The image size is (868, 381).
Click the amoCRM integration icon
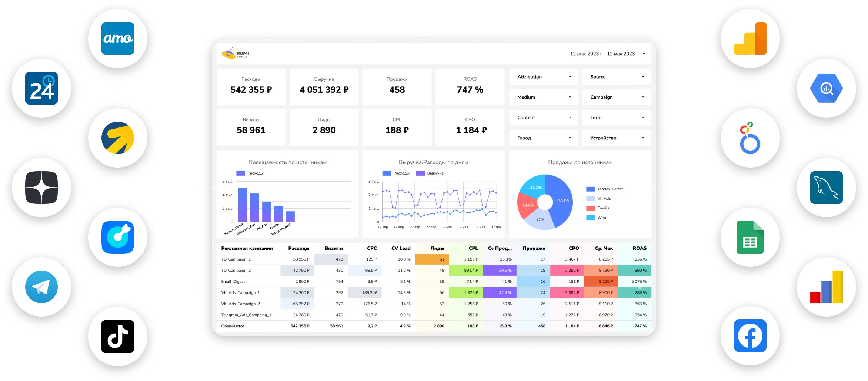pos(118,39)
